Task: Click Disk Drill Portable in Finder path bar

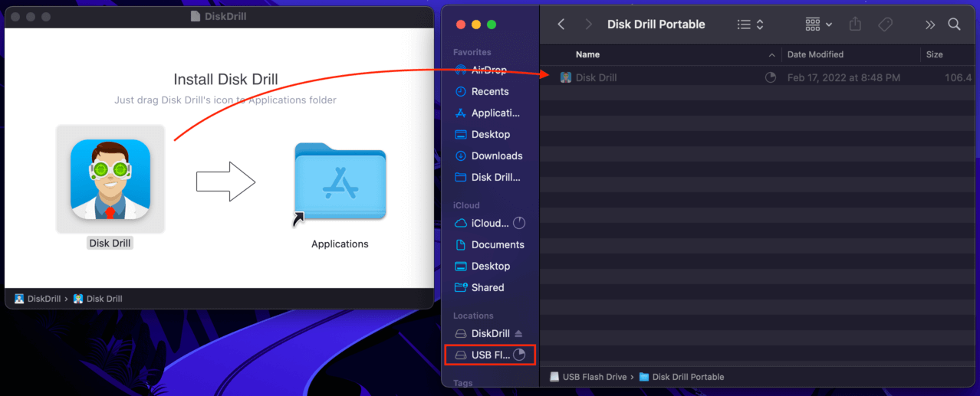Action: point(681,377)
